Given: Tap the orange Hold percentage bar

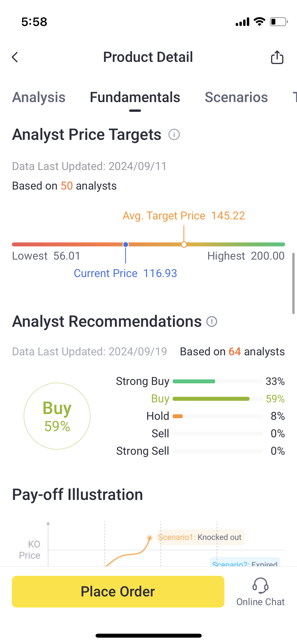Looking at the screenshot, I should 178,416.
